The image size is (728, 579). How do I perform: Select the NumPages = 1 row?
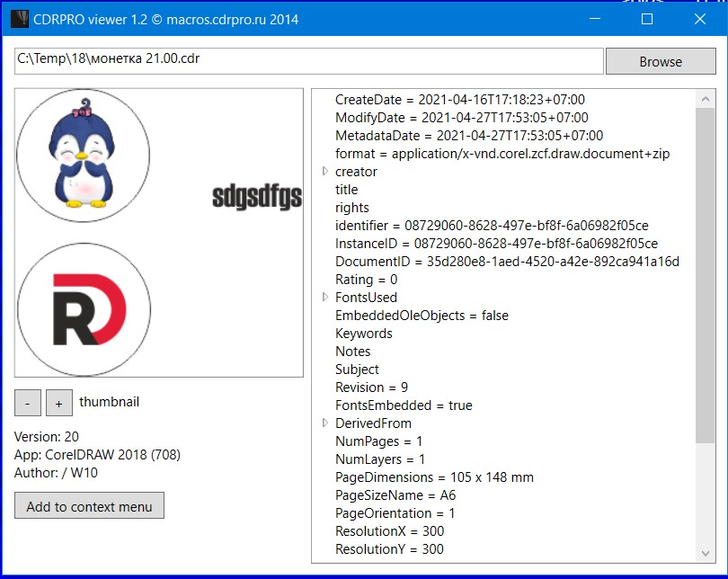coord(378,441)
